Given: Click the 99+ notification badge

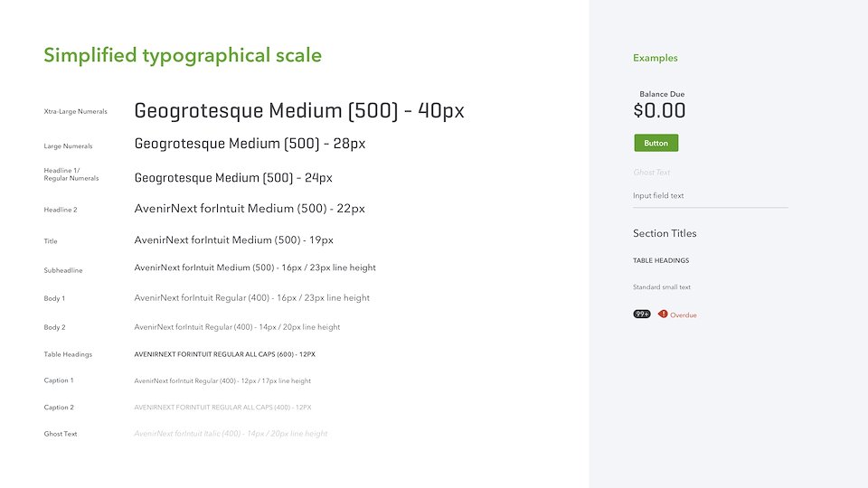Looking at the screenshot, I should pyautogui.click(x=642, y=314).
